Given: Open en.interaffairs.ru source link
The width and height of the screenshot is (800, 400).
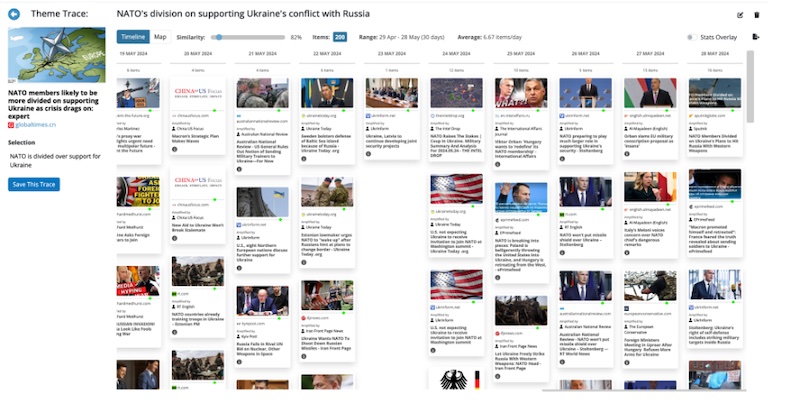Looking at the screenshot, I should (x=517, y=116).
